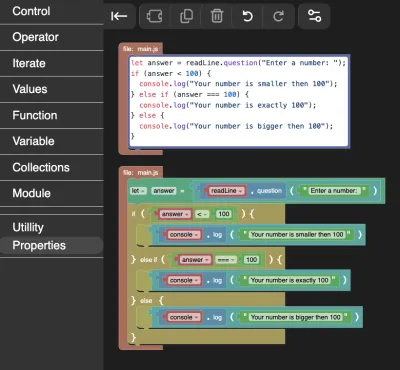Collapse the sidebar with the arrow icon
Screen dimensions: 400x370
point(119,16)
